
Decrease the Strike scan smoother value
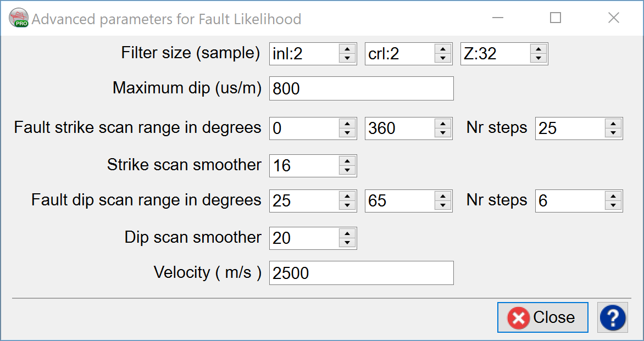click(347, 170)
